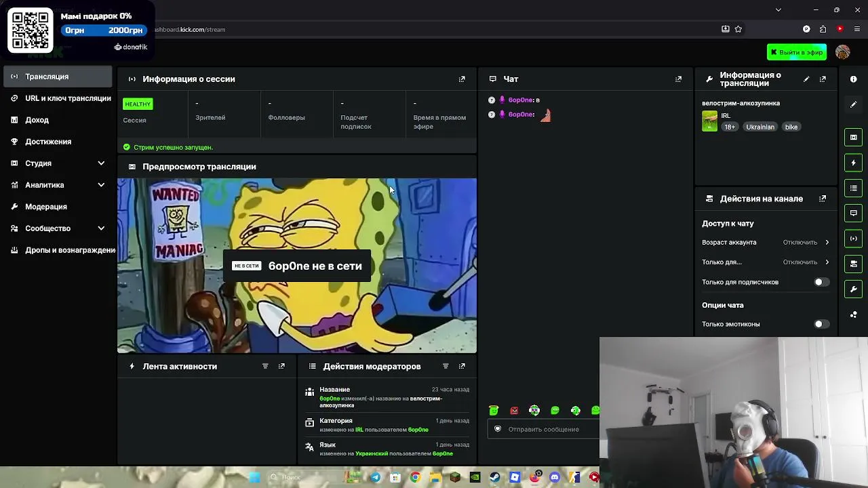
Task: Click the Ukrainian language tag
Action: pyautogui.click(x=760, y=127)
